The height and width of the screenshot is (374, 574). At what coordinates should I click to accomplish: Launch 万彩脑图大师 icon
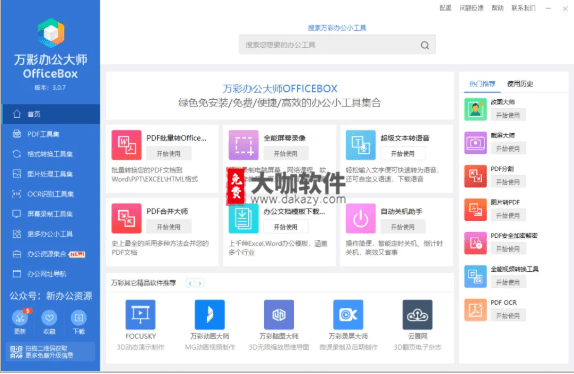point(279,314)
